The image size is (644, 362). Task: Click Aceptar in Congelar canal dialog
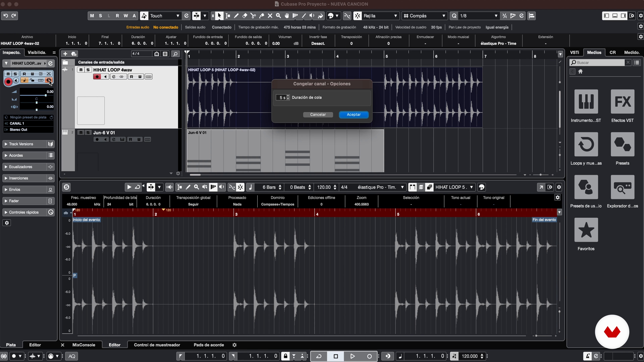click(x=354, y=115)
